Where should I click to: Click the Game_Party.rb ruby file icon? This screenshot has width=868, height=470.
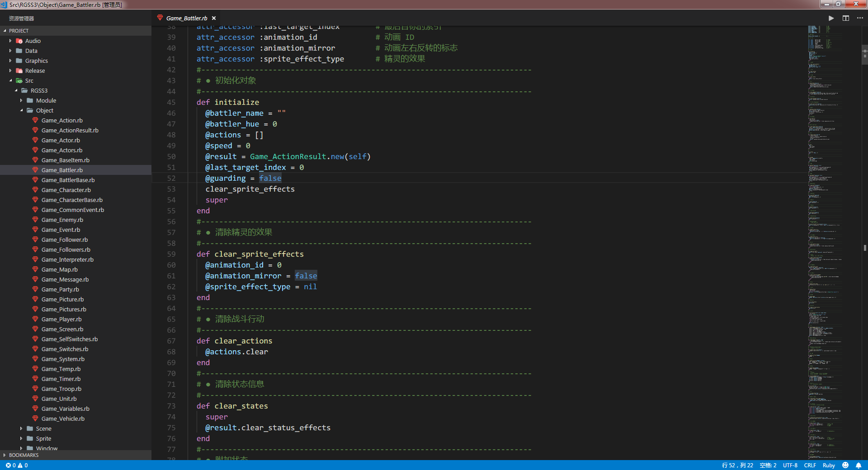coord(35,289)
